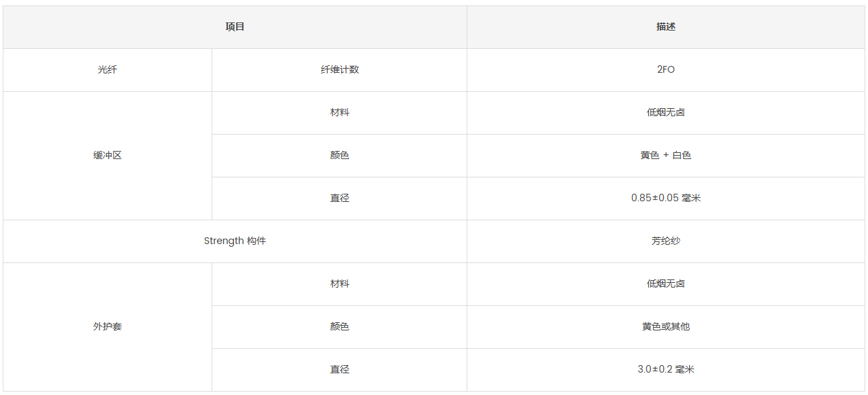Select the 3.0±0.2 毫米 value
This screenshot has height=395, width=868.
pyautogui.click(x=666, y=370)
